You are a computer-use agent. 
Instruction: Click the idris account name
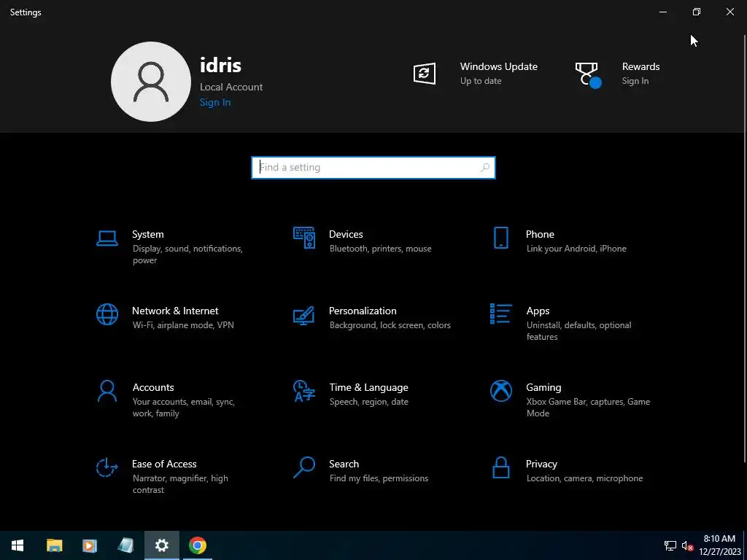coord(220,65)
